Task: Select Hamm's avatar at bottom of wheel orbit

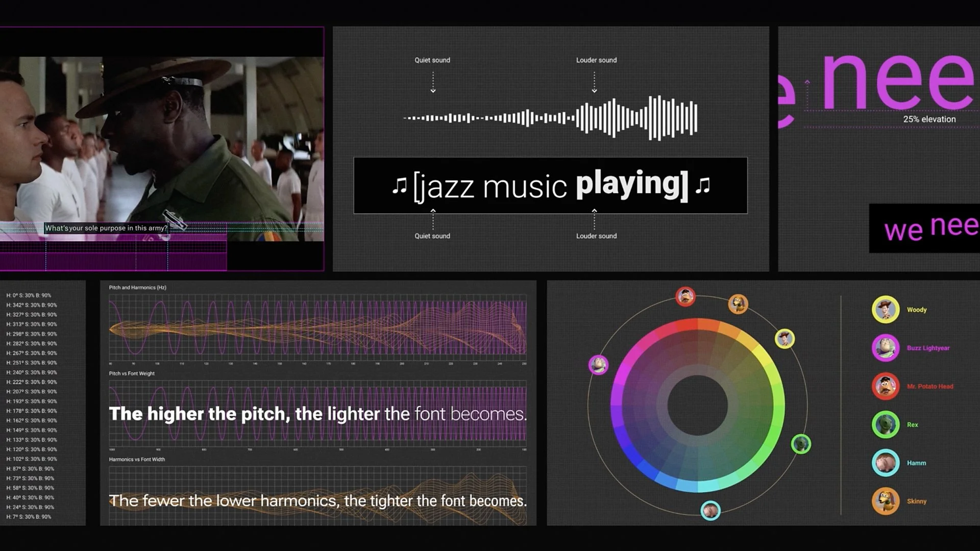Action: (x=710, y=510)
